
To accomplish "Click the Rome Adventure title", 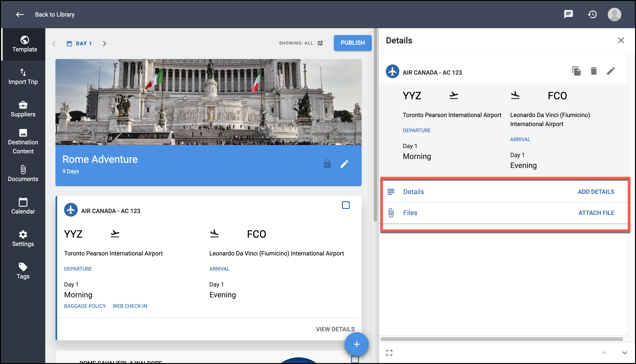I will [x=100, y=159].
